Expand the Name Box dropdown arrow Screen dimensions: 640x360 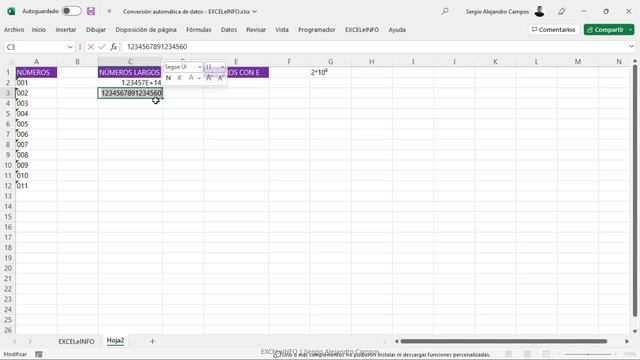tap(70, 47)
